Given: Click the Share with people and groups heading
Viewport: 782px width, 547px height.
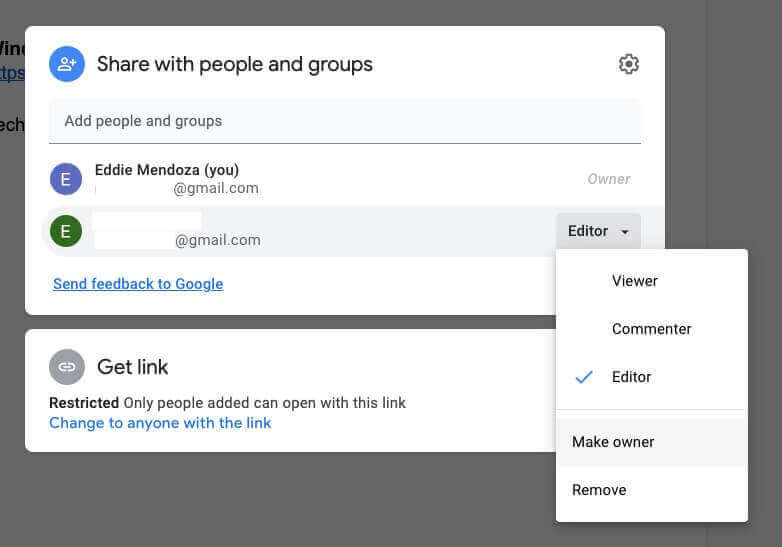Looking at the screenshot, I should (x=234, y=64).
